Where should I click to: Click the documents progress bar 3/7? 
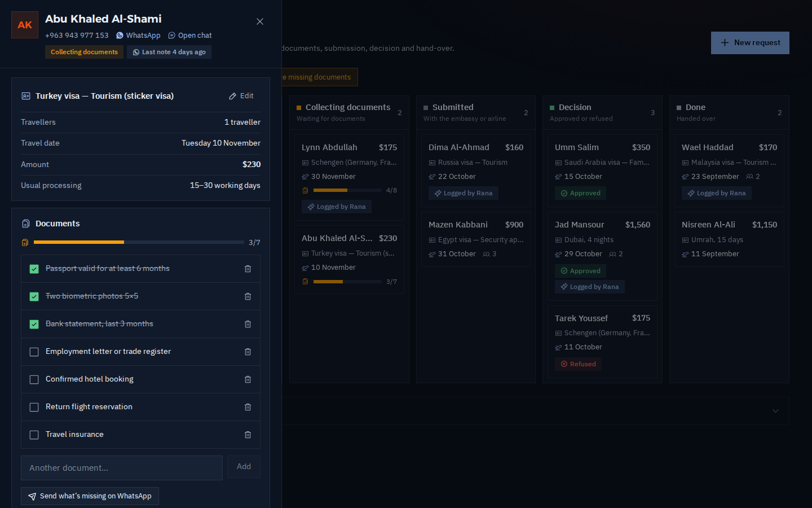tap(139, 242)
